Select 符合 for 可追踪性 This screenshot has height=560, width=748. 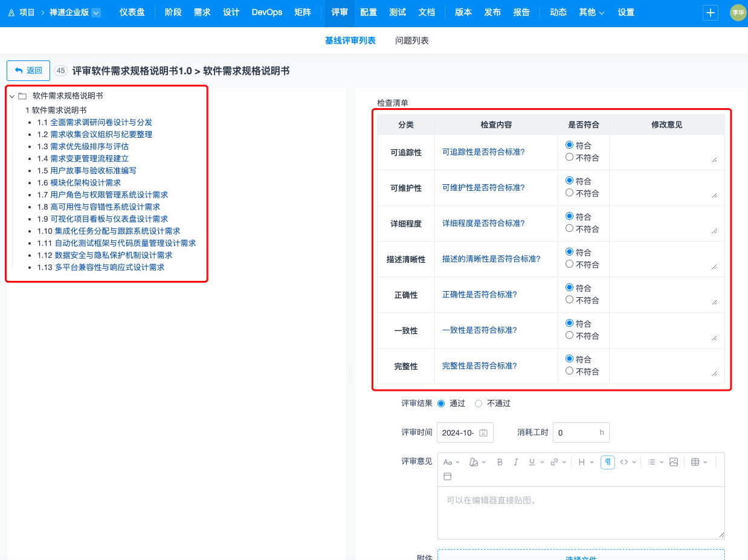tap(569, 145)
